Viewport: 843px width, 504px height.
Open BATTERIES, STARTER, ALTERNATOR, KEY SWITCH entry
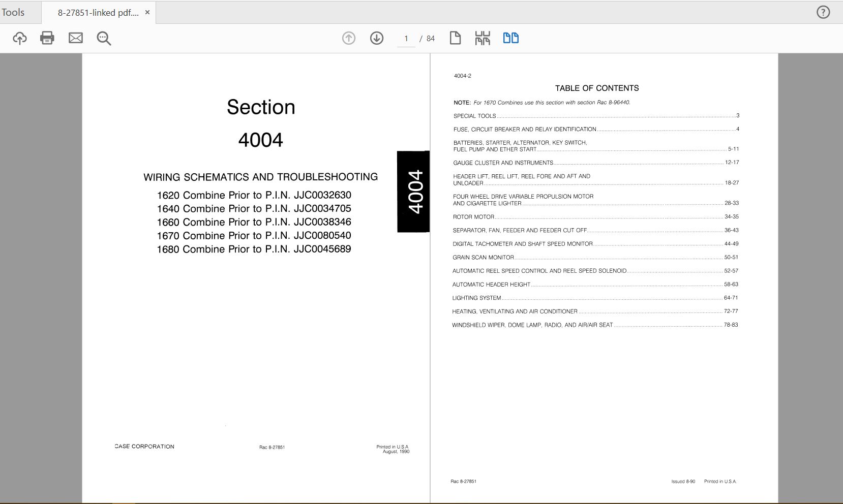(596, 146)
